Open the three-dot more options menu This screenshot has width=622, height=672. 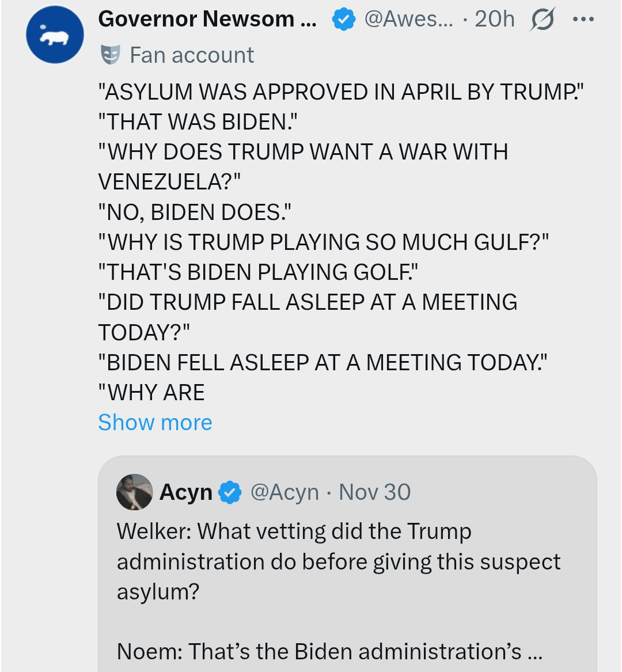point(583,20)
